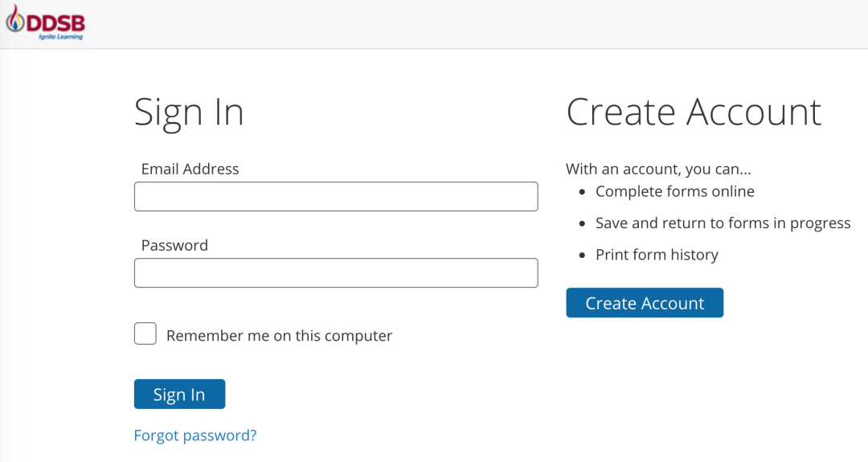868x462 pixels.
Task: Focus the Password input field
Action: point(335,273)
